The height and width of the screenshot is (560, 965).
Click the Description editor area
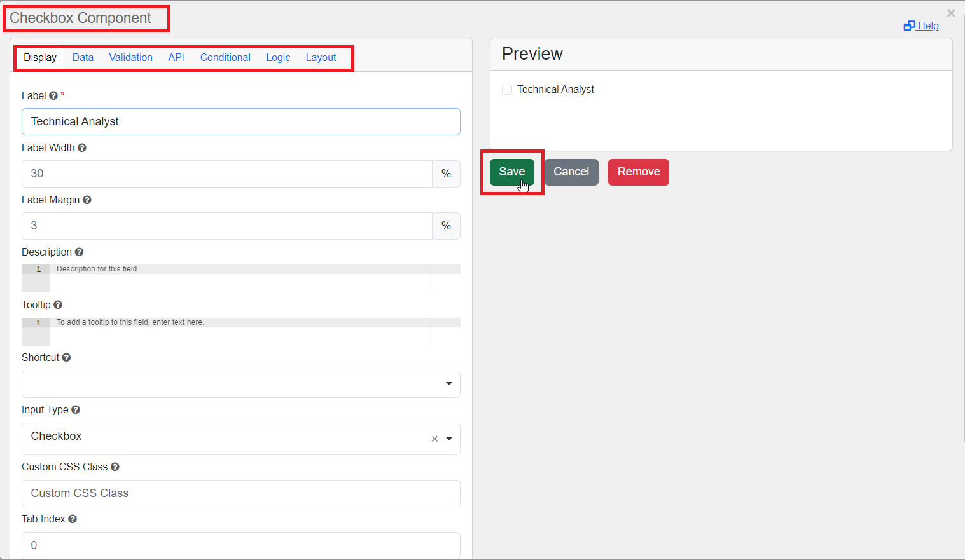[241, 278]
